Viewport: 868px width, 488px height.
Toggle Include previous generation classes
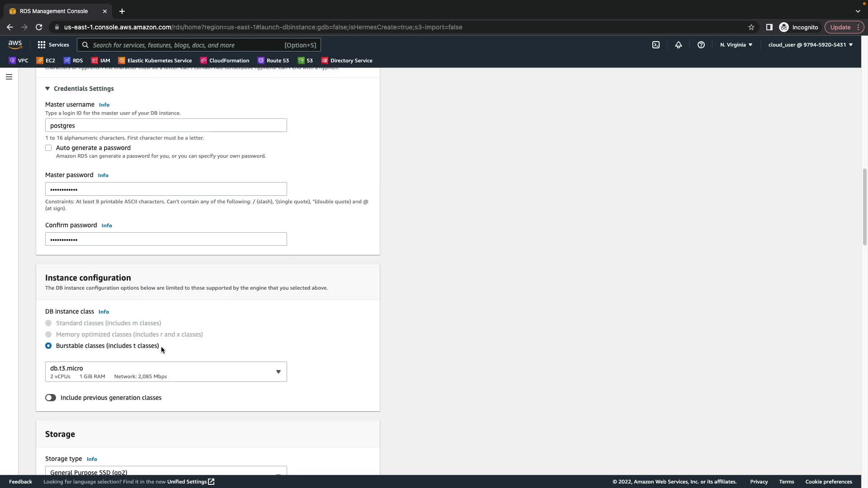(51, 398)
